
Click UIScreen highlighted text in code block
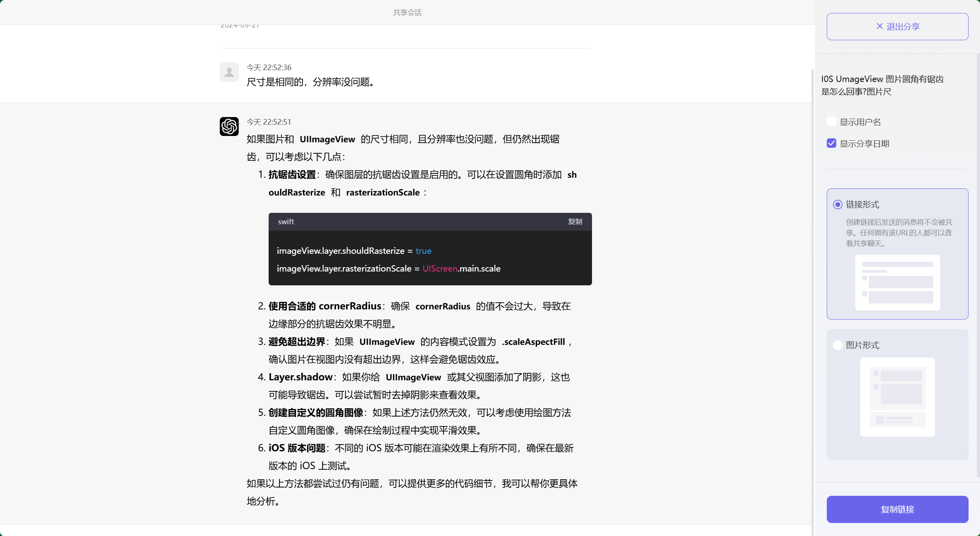point(439,268)
